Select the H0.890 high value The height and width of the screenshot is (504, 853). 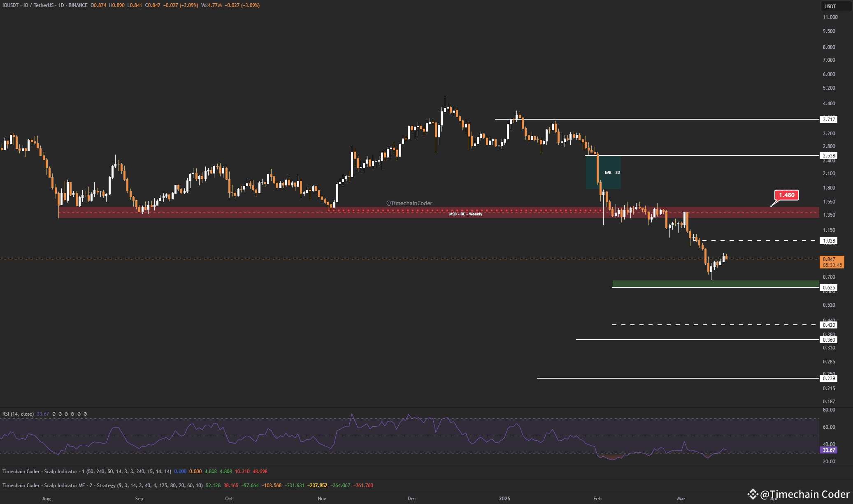116,5
